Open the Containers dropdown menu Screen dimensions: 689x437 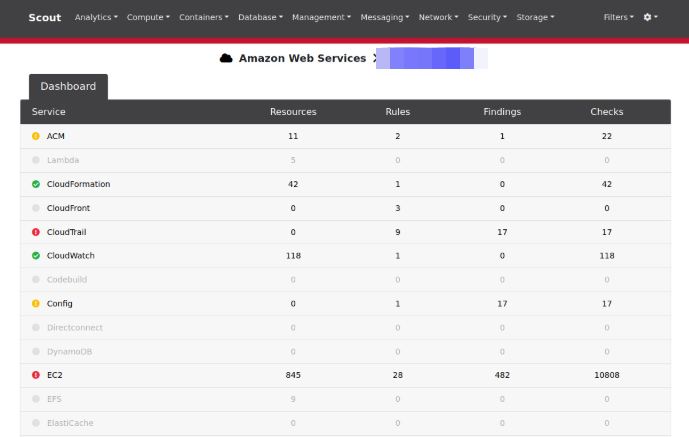click(x=203, y=17)
